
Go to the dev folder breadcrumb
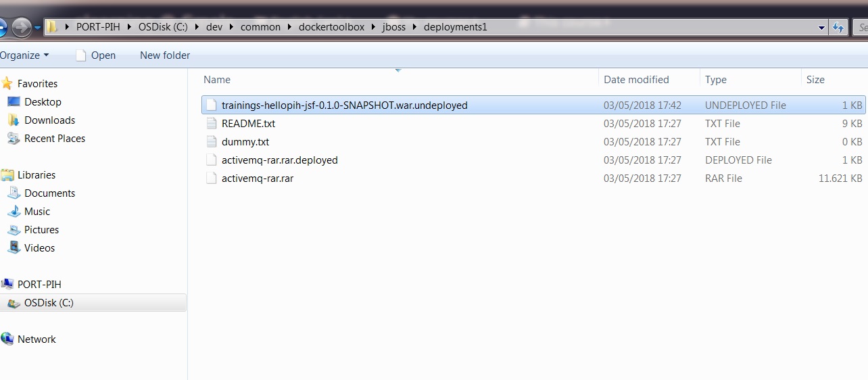tap(214, 27)
